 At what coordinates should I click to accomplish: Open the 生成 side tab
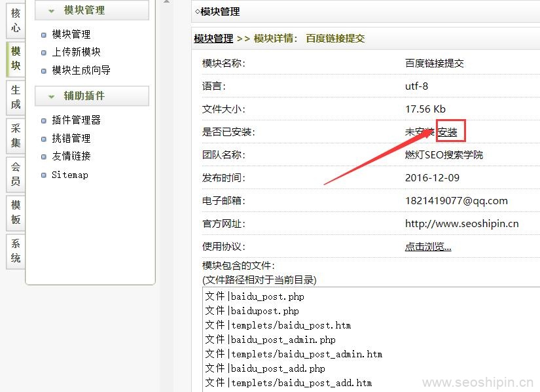16,97
